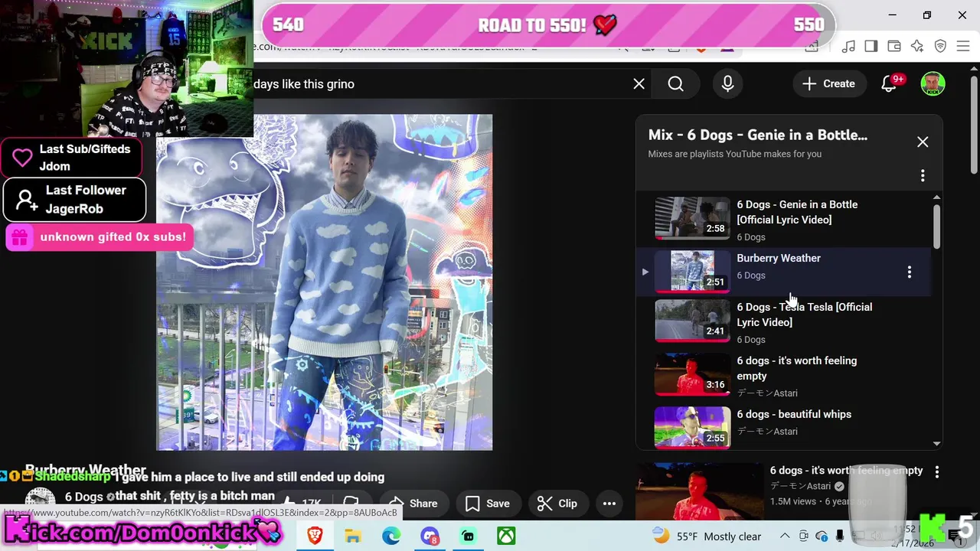Image resolution: width=980 pixels, height=551 pixels.
Task: Open Brave Wallet
Action: click(x=894, y=47)
